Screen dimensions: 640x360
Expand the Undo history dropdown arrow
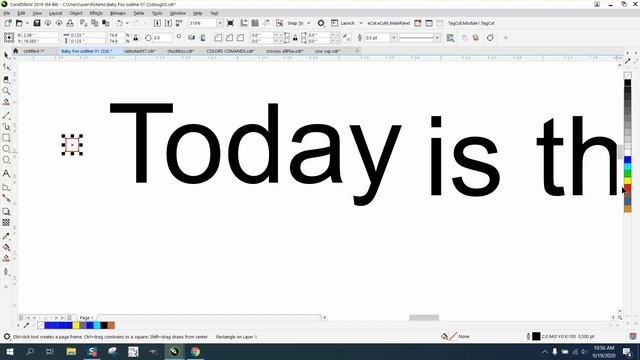pyautogui.click(x=127, y=23)
